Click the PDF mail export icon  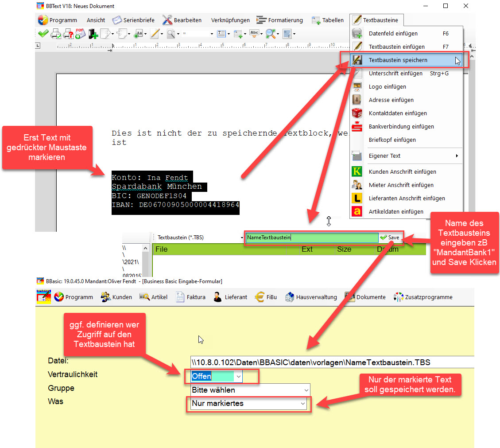(x=80, y=34)
